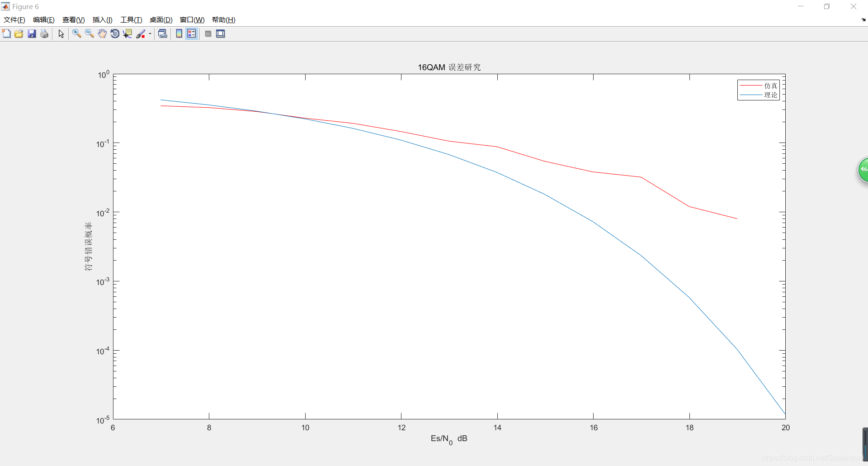Screen dimensions: 868x466
Task: Open a file with the folder icon
Action: coord(19,34)
